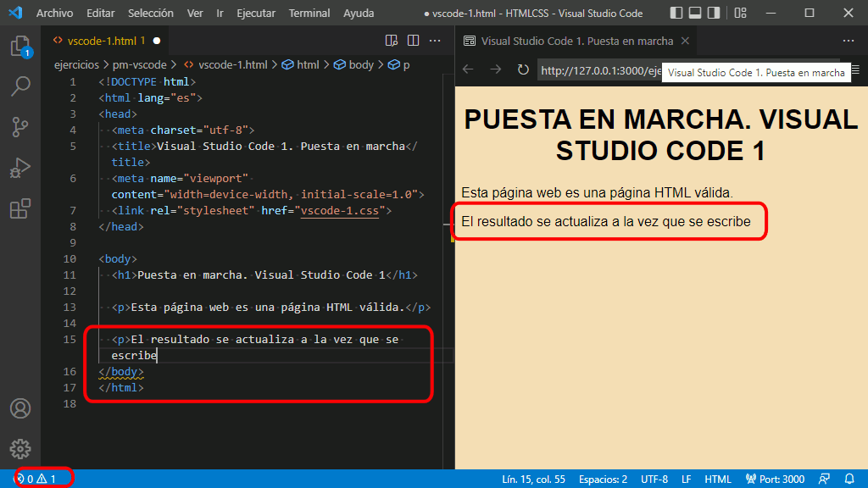
Task: Toggle the primary side bar layout
Action: (x=676, y=13)
